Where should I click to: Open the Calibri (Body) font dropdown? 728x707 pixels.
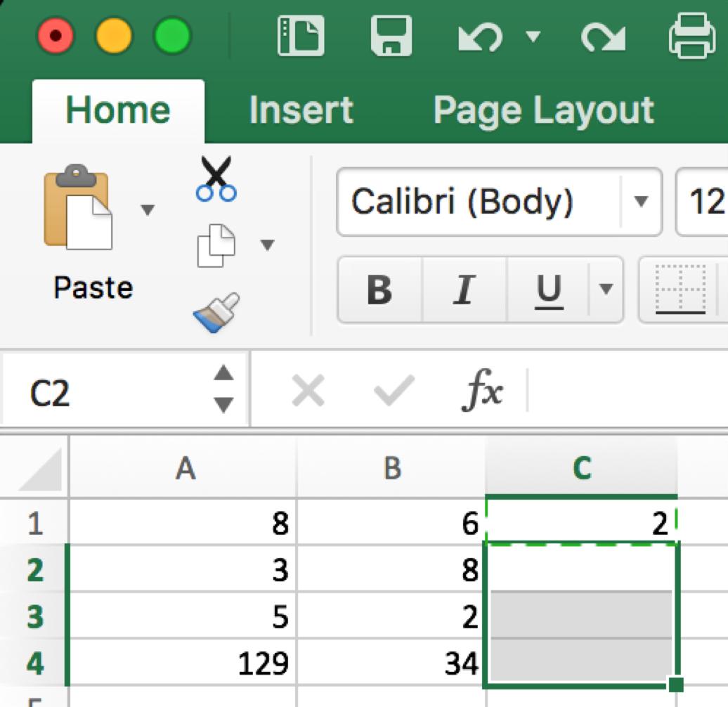pos(640,202)
